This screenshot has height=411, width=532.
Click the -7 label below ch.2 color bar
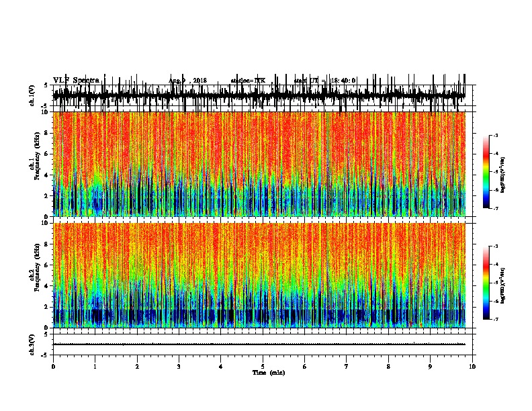(x=496, y=319)
